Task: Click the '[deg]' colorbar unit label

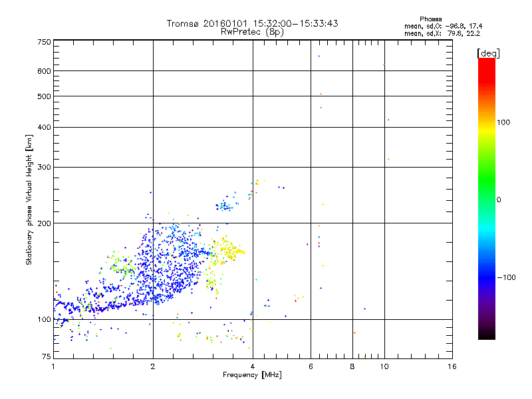Action: (488, 53)
